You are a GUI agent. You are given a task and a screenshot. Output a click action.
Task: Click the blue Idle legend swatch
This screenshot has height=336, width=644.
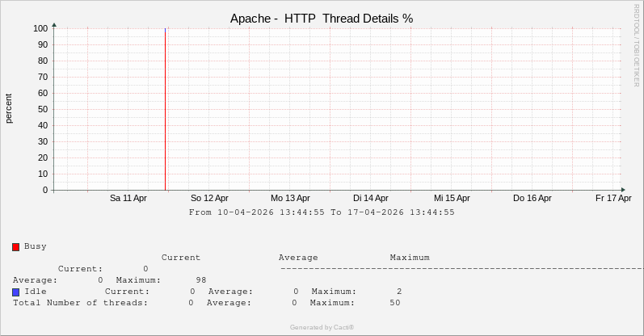(16, 292)
